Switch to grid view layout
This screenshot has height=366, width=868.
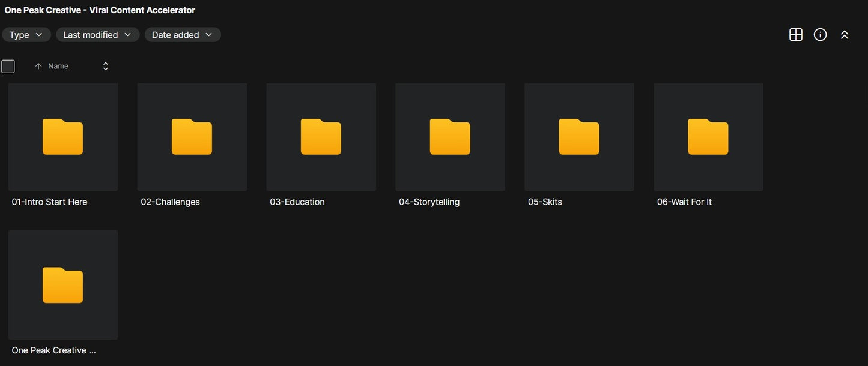(795, 35)
